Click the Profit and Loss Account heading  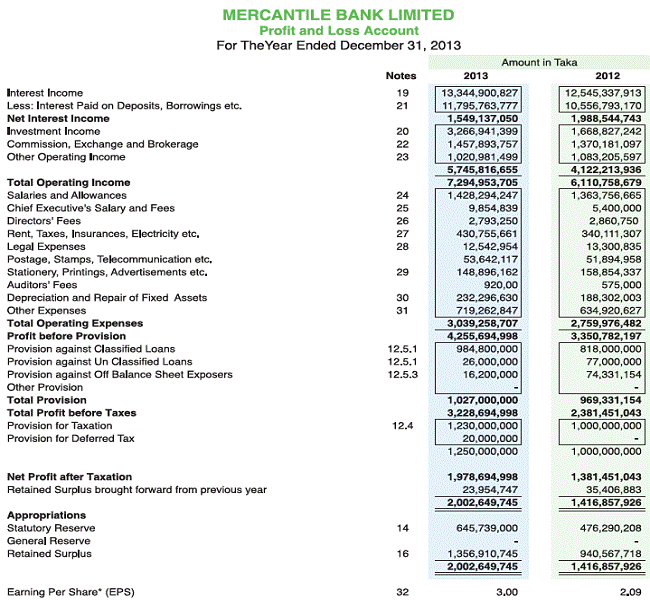tap(337, 30)
